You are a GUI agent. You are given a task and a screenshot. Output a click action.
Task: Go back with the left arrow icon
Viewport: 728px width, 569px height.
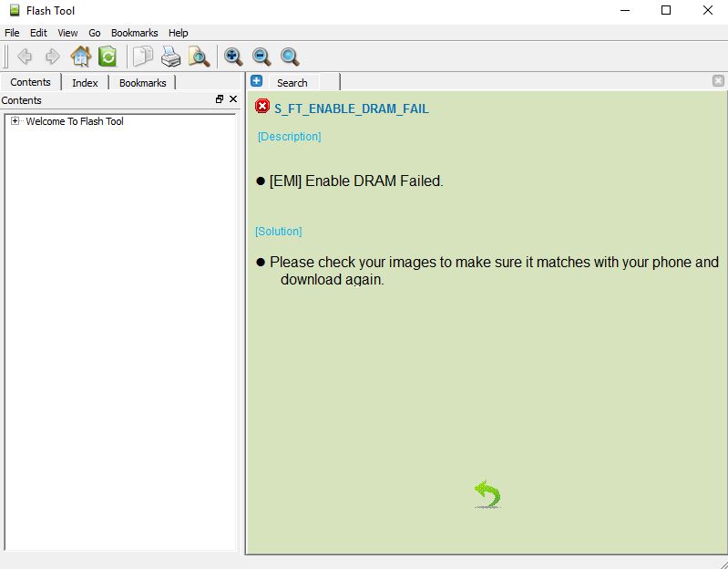[x=24, y=57]
